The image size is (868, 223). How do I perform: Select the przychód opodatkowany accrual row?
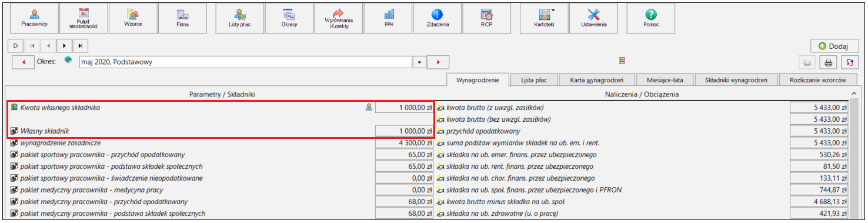642,131
